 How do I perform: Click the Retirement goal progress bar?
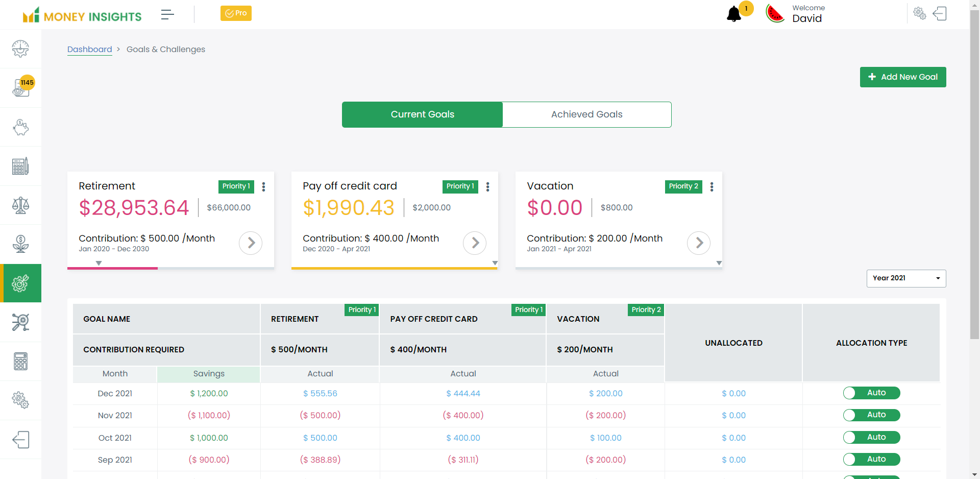pyautogui.click(x=112, y=268)
